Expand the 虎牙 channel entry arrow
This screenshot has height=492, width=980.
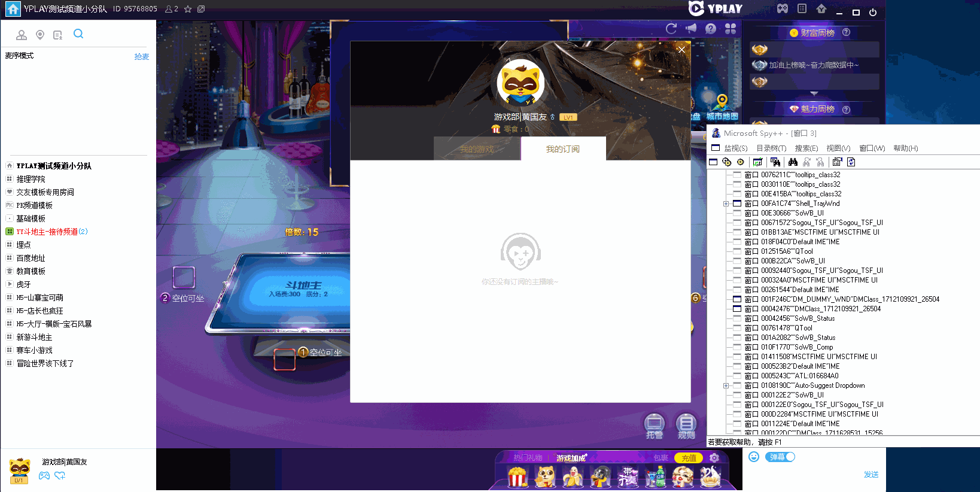tap(10, 284)
